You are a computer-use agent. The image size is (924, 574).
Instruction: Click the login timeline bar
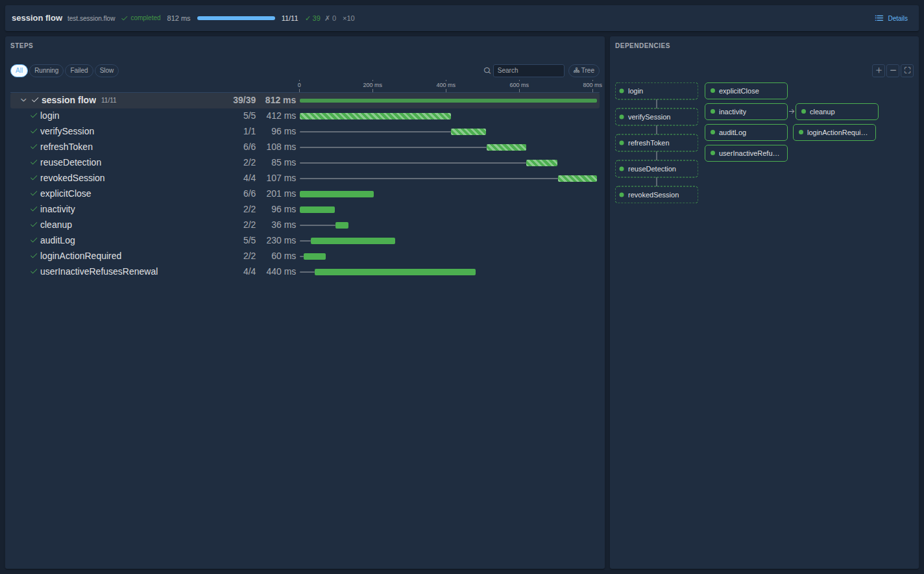click(375, 116)
